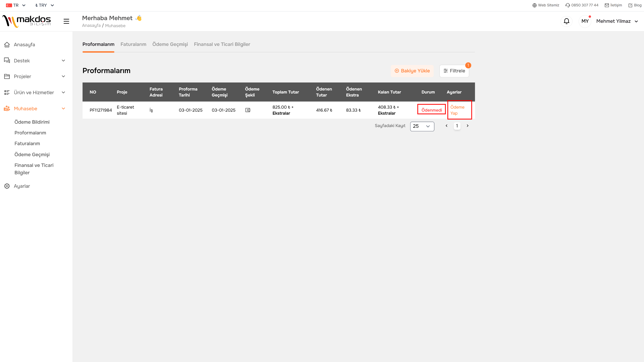The width and height of the screenshot is (644, 362).
Task: Click the E-ticaret sitesi project cell
Action: coord(125,110)
